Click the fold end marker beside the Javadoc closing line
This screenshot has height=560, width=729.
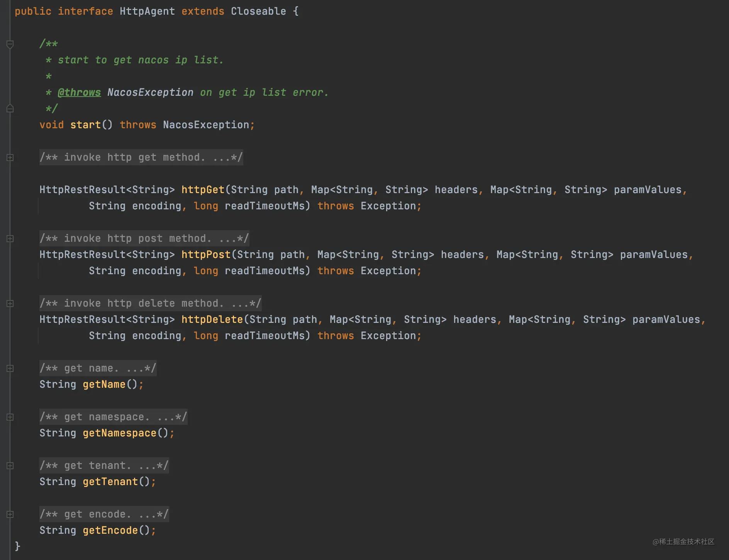pos(10,109)
